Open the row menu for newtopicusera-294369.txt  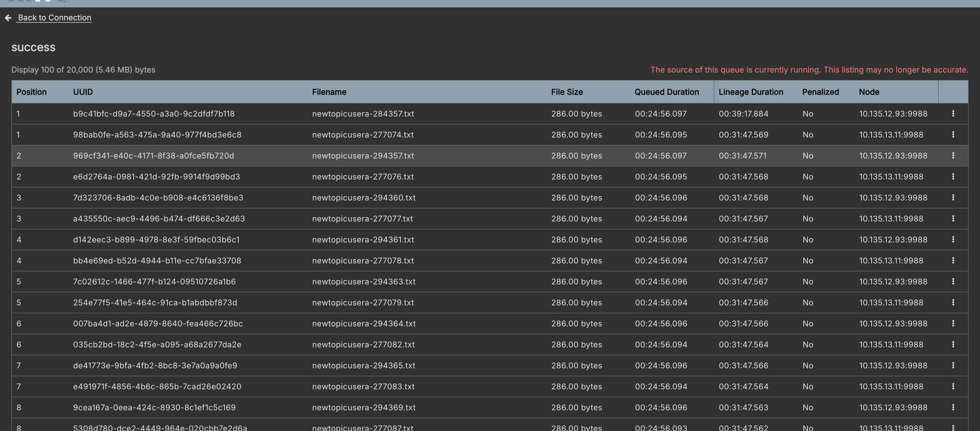point(953,407)
